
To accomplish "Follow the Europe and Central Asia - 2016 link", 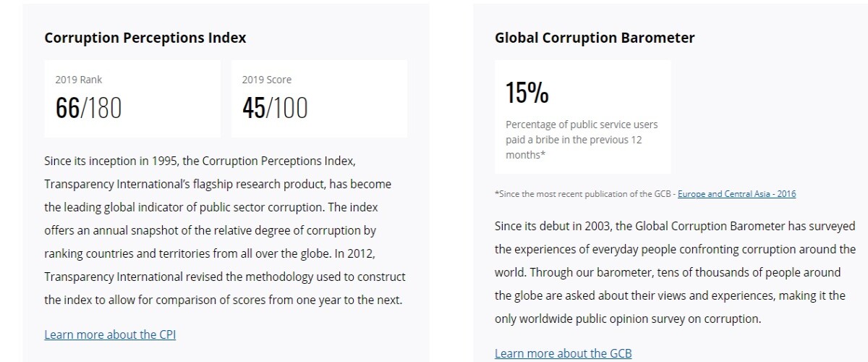I will (736, 194).
